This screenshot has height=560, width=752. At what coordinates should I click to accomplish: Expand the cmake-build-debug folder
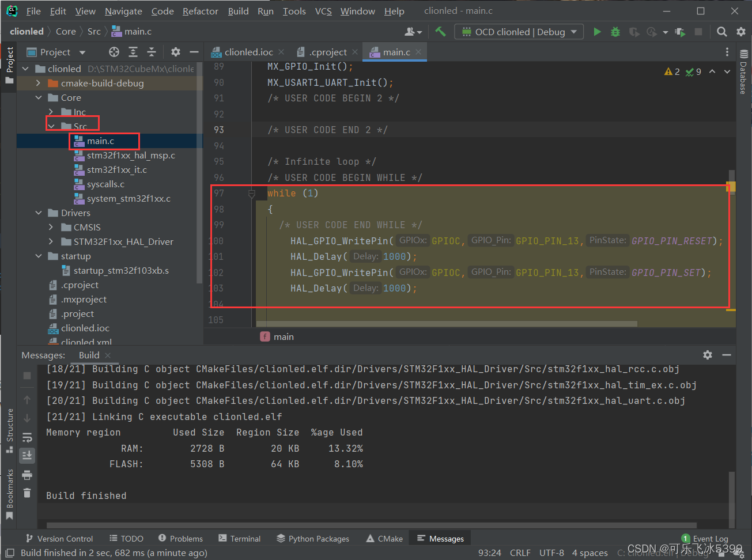tap(39, 83)
